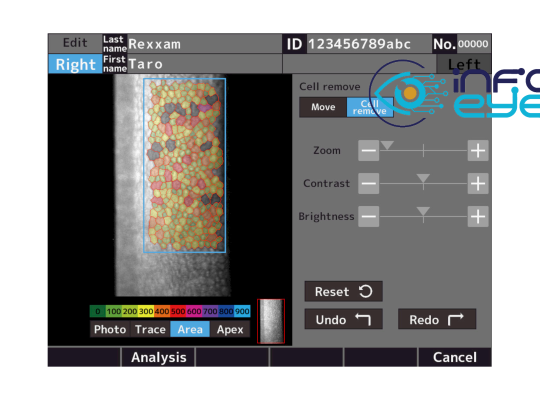Raise contrast using the plus button
Viewport: 540px width, 400px height.
click(x=478, y=183)
